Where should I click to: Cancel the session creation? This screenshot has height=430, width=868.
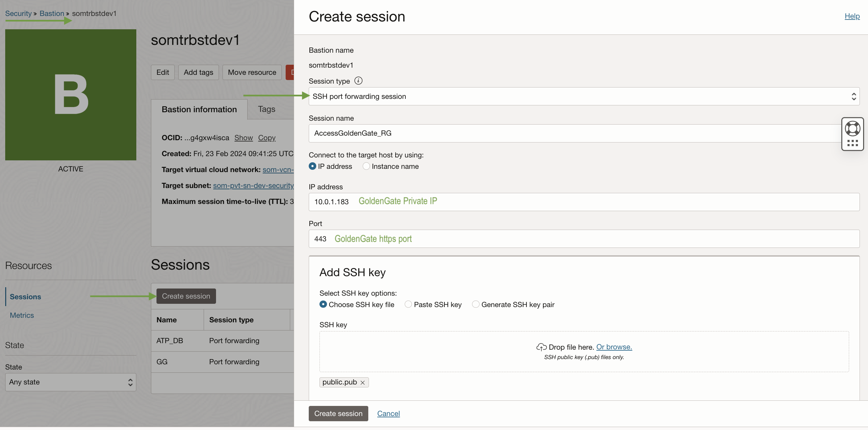[388, 413]
